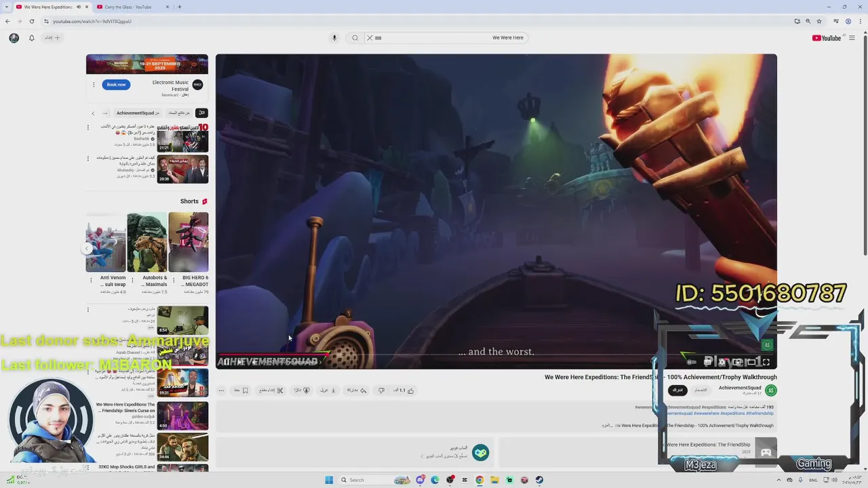Image resolution: width=868 pixels, height=488 pixels.
Task: Go back with the browser back arrow
Action: (7, 21)
